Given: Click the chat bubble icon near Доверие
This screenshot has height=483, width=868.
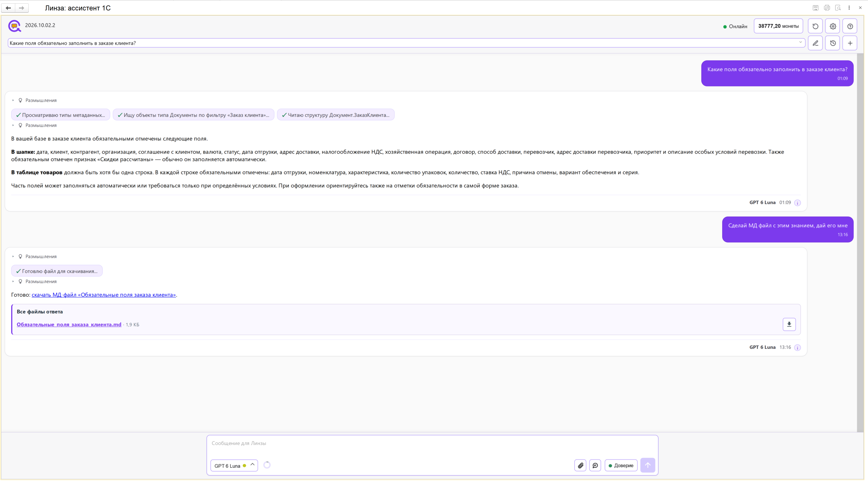Looking at the screenshot, I should (x=595, y=465).
